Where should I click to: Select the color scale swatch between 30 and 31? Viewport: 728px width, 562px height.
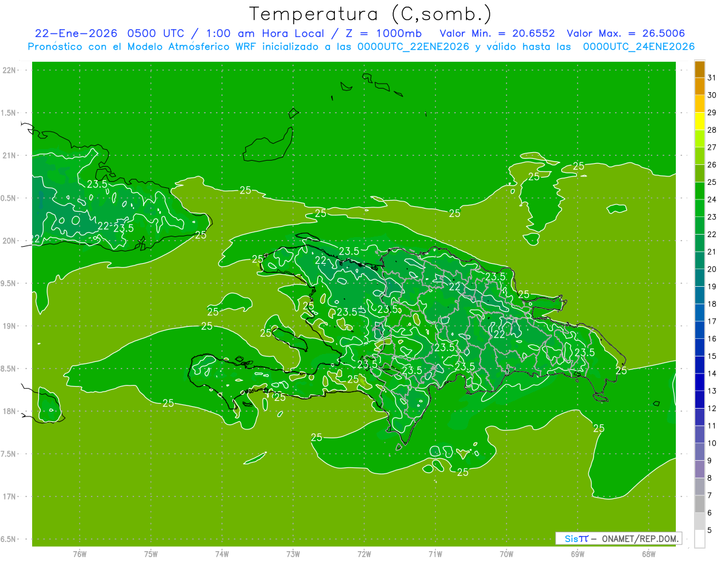tap(699, 86)
